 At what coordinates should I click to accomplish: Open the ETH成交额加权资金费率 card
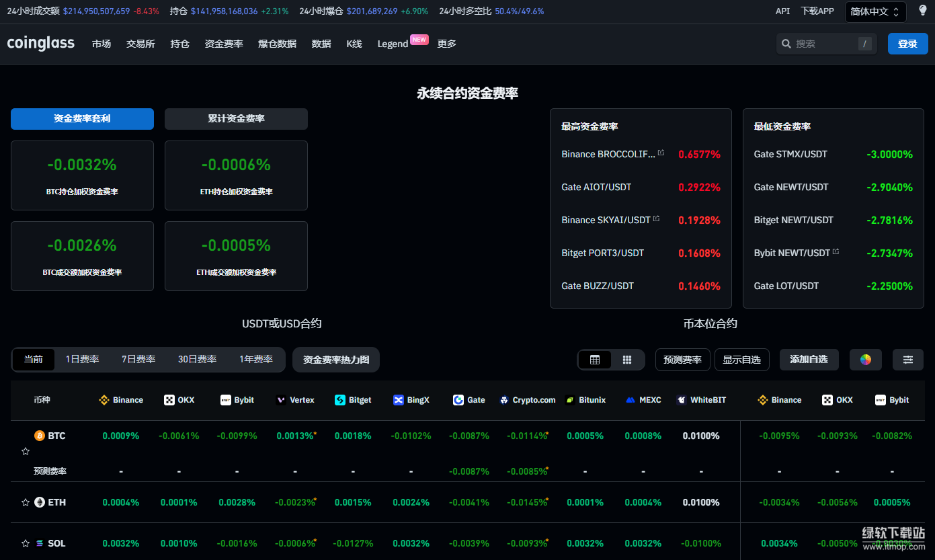point(236,256)
